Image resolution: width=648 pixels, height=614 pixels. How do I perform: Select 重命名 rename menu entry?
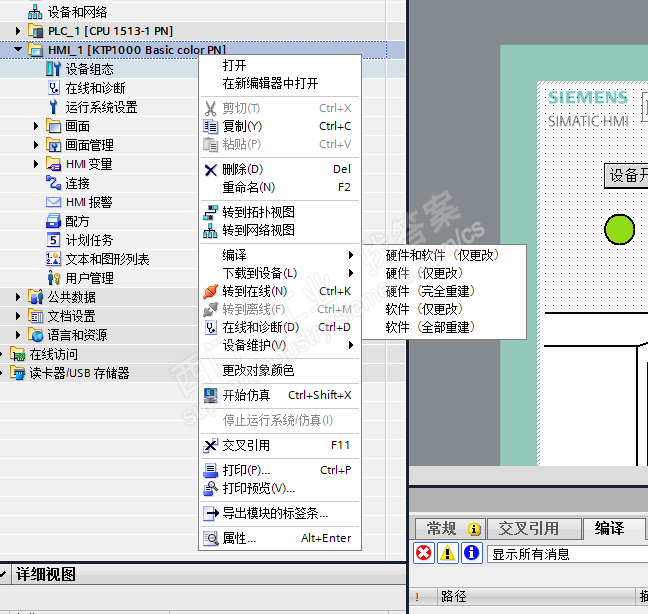point(280,188)
